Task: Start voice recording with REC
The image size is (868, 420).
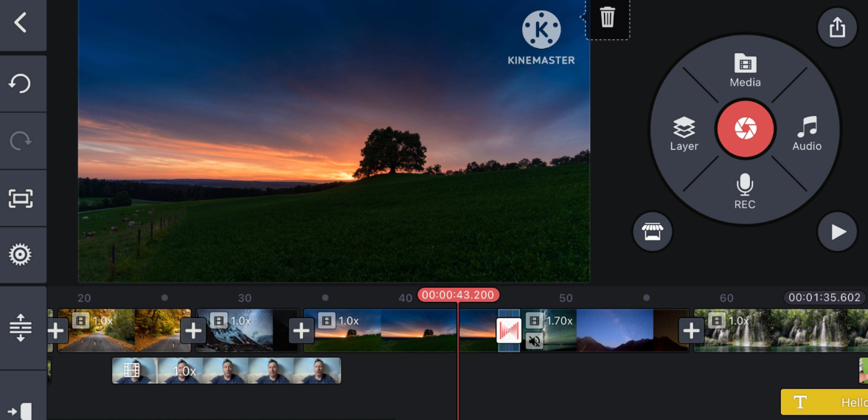Action: 745,192
